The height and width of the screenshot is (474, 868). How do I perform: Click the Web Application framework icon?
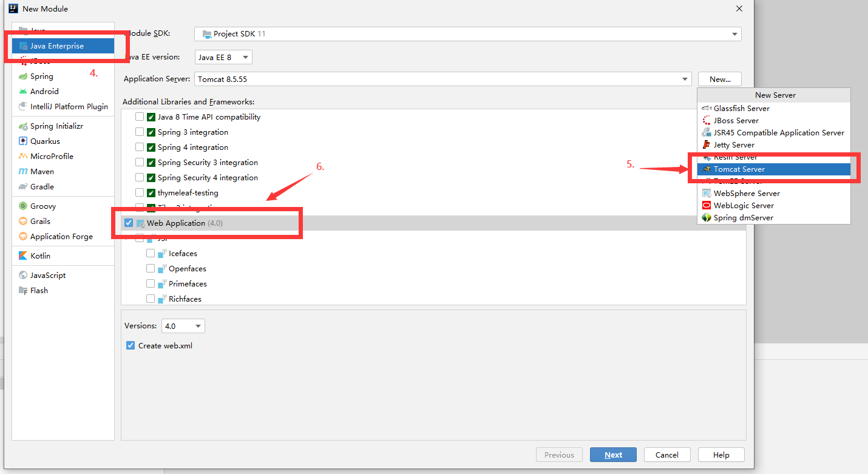click(140, 223)
